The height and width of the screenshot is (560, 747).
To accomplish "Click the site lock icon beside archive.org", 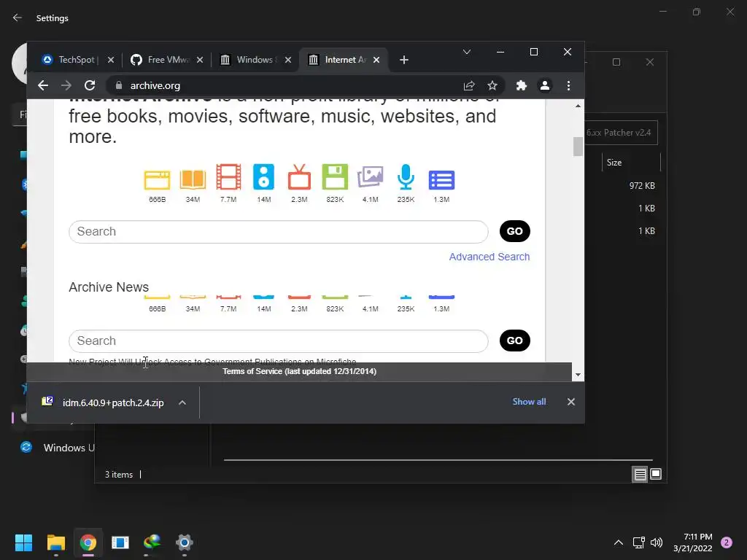I will 119,86.
